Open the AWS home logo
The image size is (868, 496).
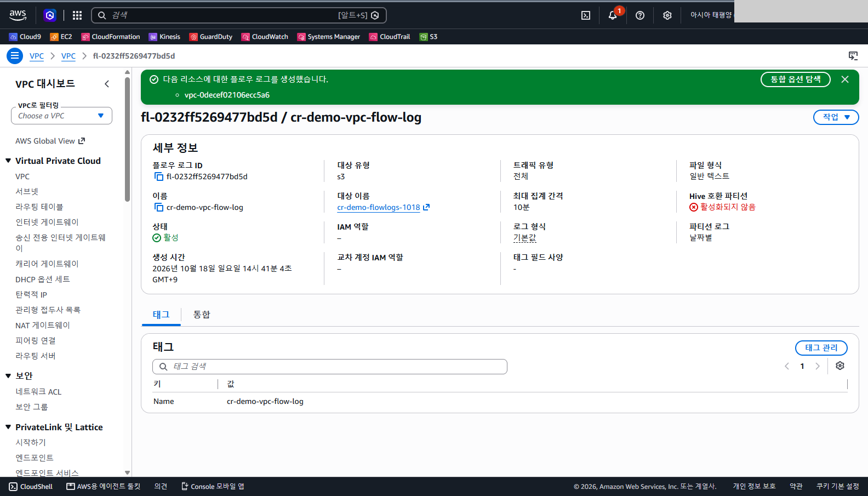18,15
